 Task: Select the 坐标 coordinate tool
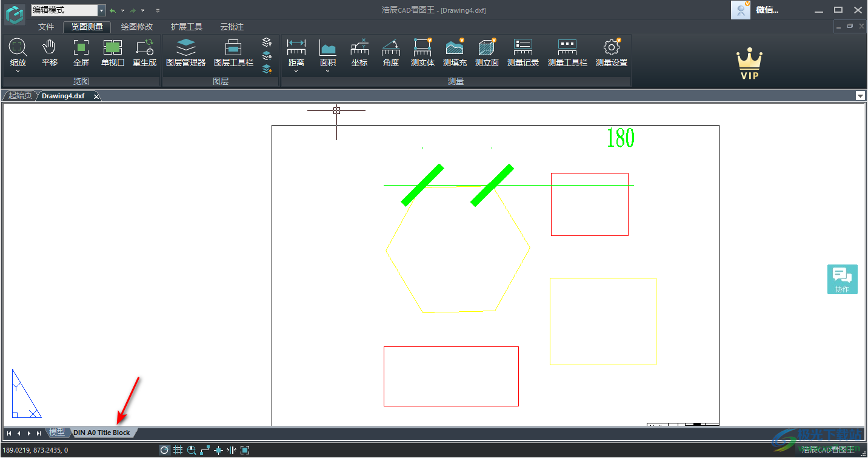[x=359, y=53]
